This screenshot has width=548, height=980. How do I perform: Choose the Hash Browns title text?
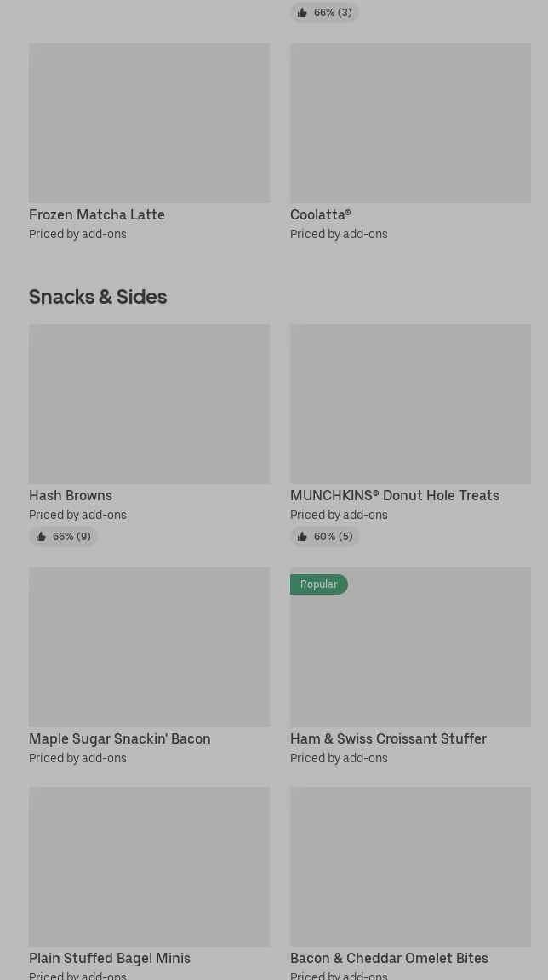[71, 496]
